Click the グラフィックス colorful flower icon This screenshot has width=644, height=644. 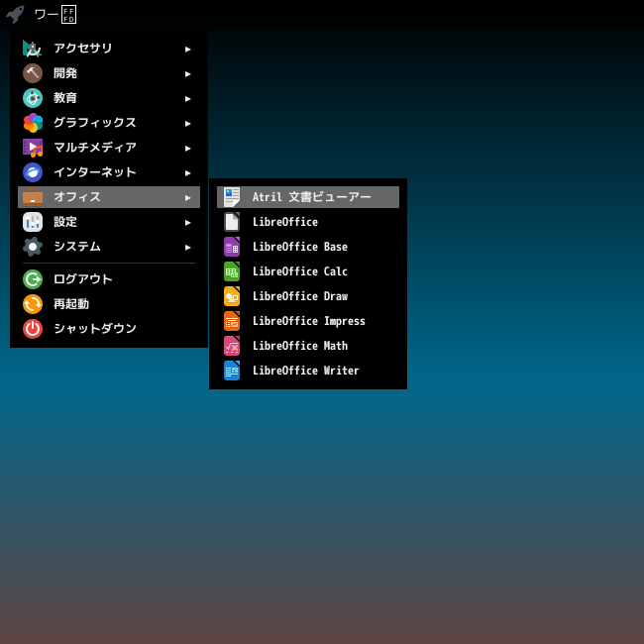(x=33, y=123)
